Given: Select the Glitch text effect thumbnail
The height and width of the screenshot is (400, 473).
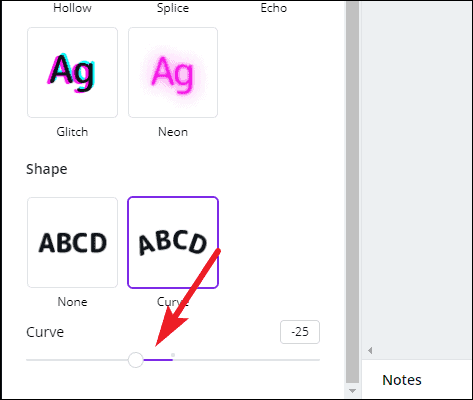Looking at the screenshot, I should coord(72,72).
